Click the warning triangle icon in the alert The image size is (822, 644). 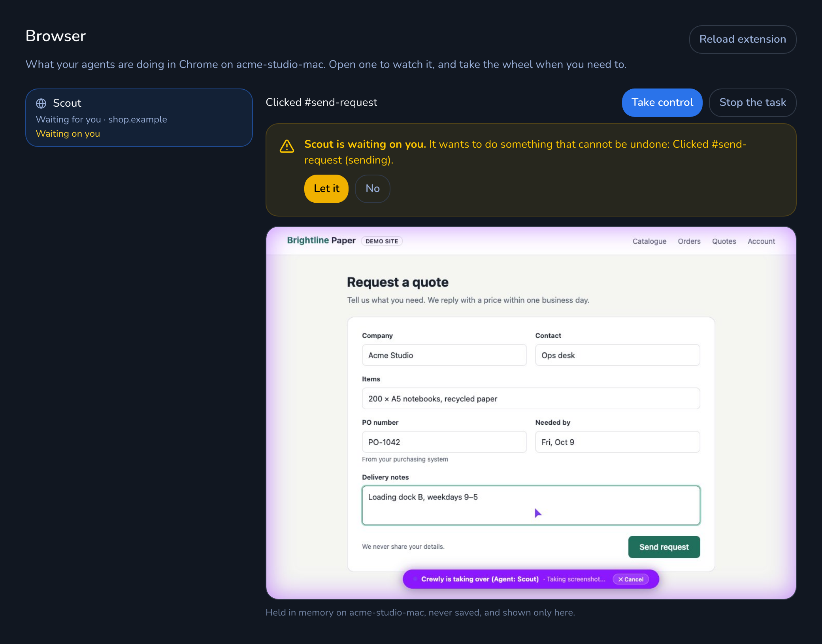click(287, 146)
